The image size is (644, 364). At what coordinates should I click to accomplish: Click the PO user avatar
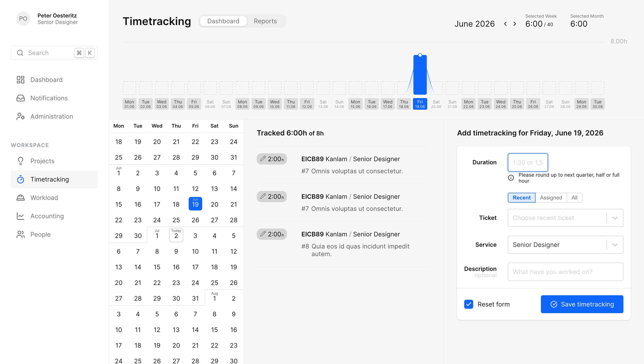pyautogui.click(x=23, y=19)
